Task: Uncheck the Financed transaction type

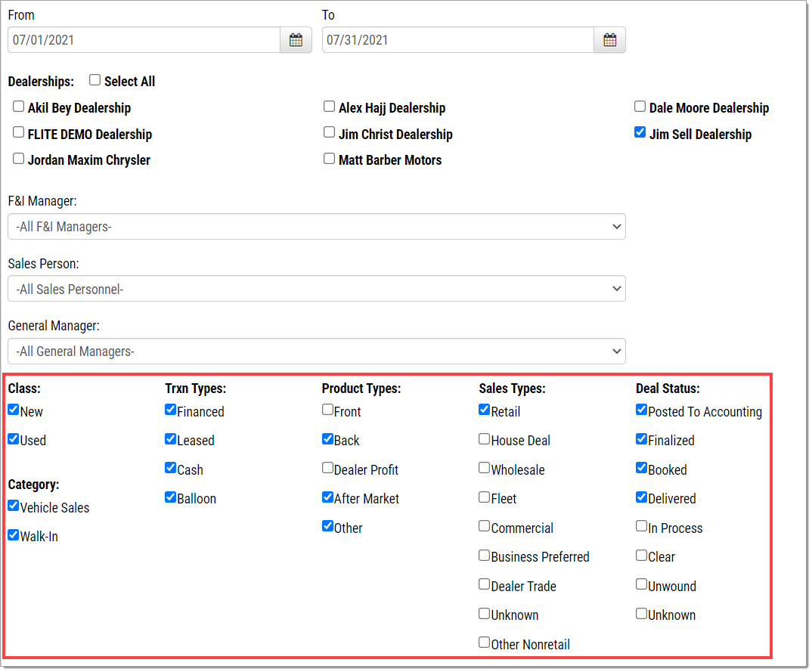Action: 170,410
